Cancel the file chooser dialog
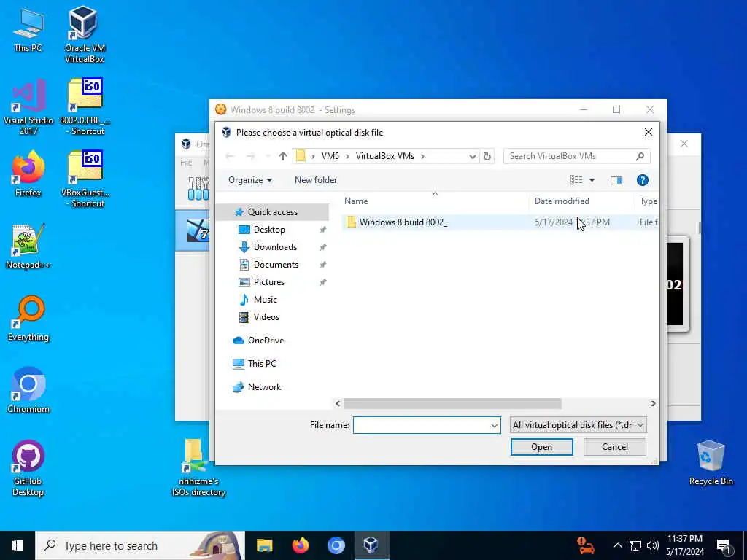 pyautogui.click(x=614, y=447)
